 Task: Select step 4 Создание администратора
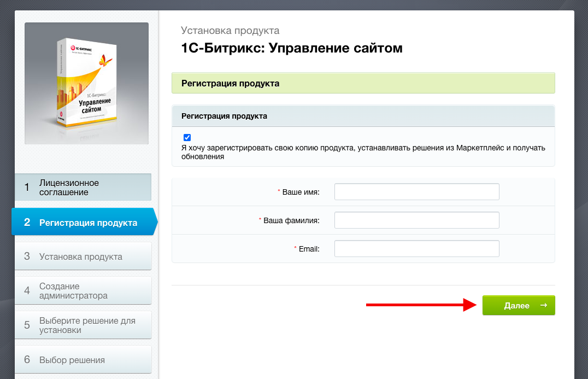tap(82, 291)
